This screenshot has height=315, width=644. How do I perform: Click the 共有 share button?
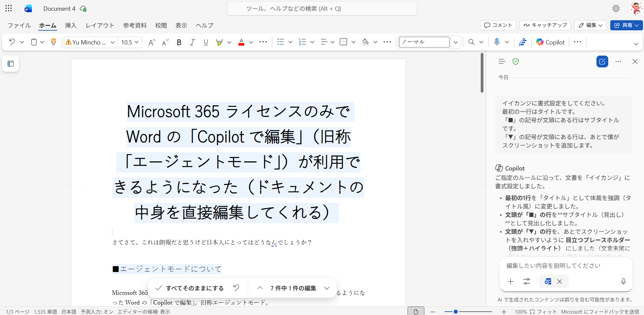point(626,25)
